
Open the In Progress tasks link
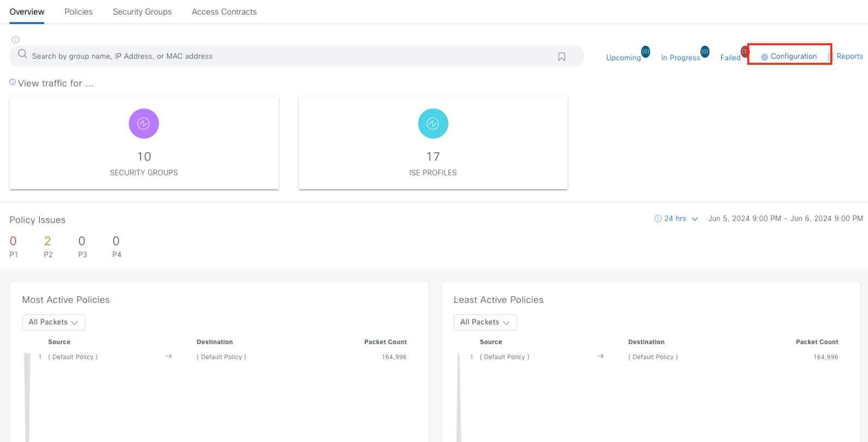680,58
